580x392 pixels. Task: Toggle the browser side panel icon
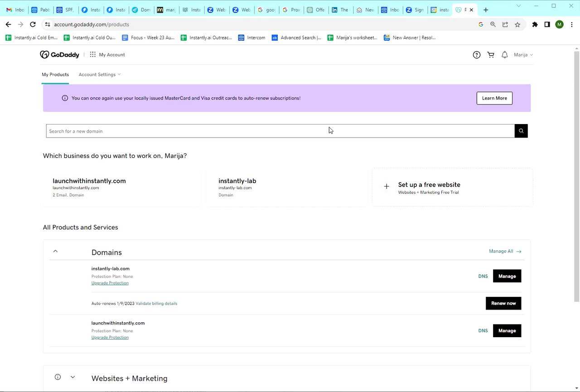point(547,24)
